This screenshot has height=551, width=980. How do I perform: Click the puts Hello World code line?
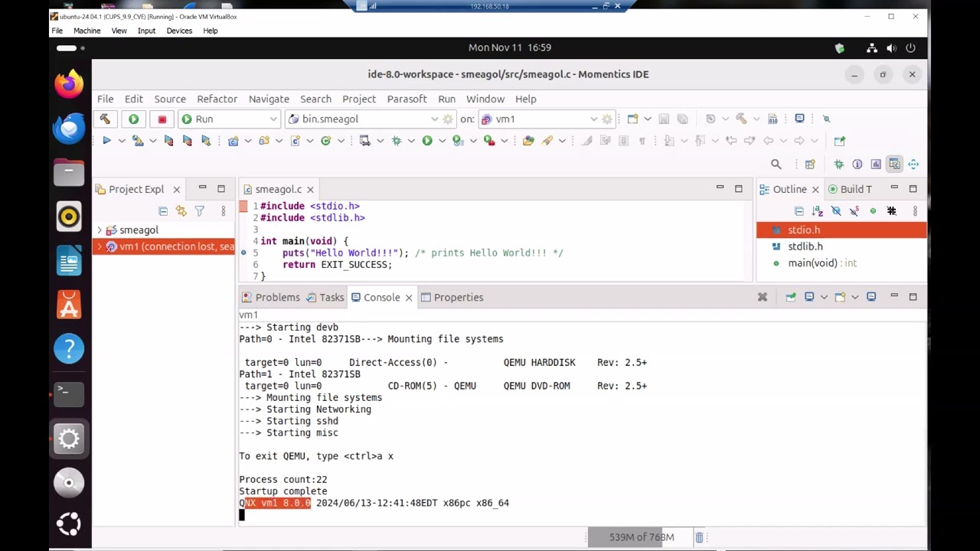tap(422, 253)
